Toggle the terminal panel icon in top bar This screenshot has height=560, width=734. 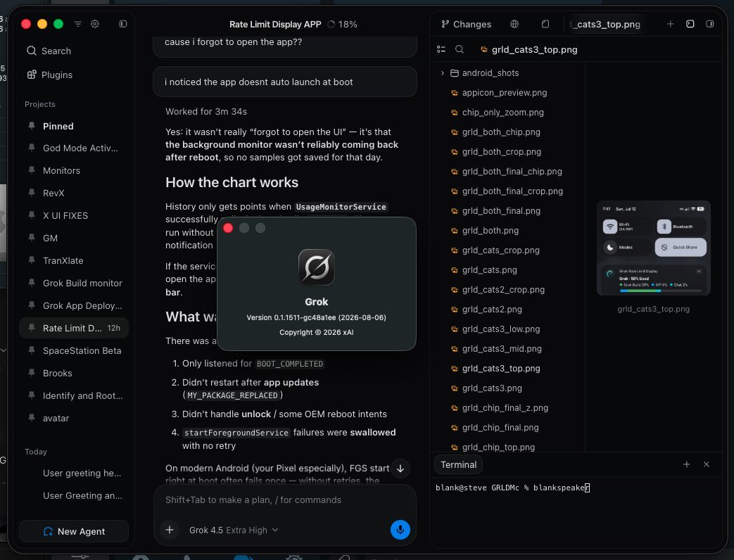click(x=690, y=24)
